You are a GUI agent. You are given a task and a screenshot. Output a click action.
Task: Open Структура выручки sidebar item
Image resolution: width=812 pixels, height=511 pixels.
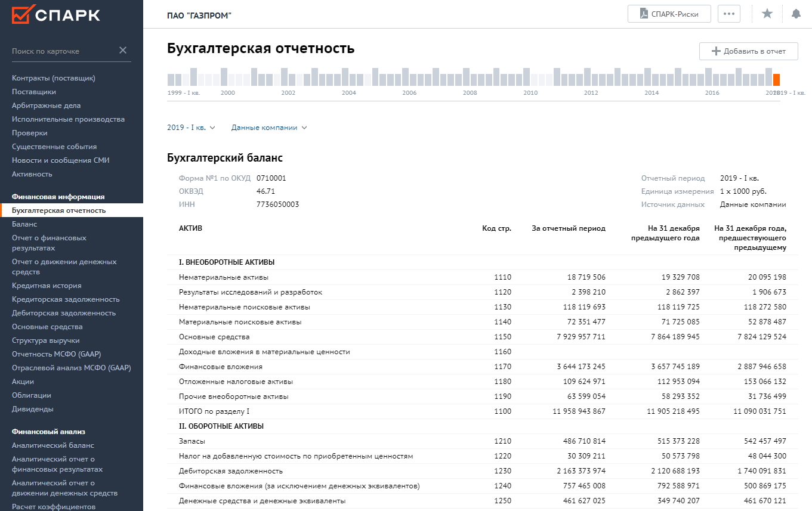click(x=46, y=340)
